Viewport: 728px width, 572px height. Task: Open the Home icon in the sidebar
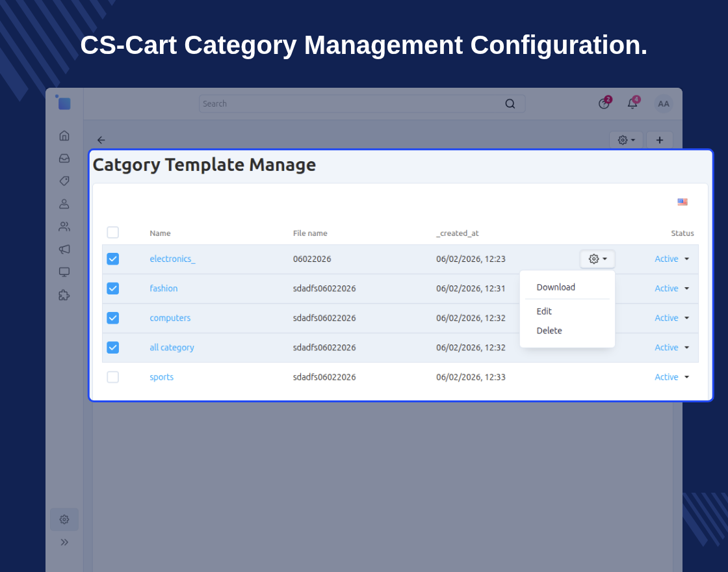(x=64, y=136)
